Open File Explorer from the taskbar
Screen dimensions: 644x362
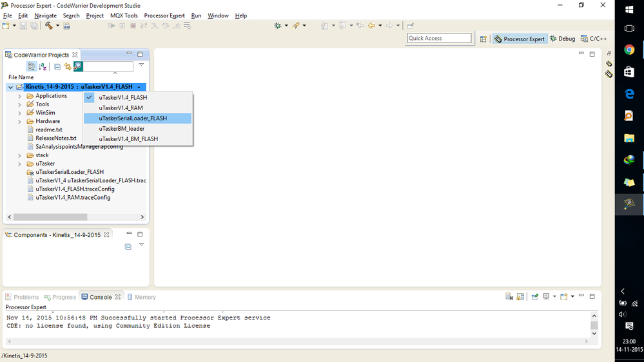click(x=629, y=138)
